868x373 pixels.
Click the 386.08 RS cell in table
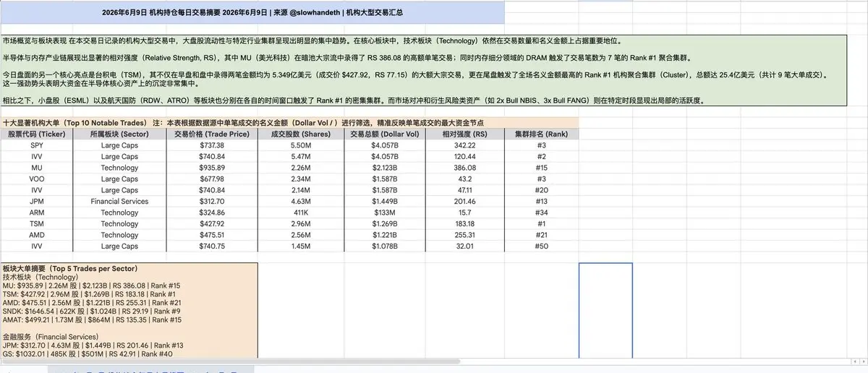[467, 168]
